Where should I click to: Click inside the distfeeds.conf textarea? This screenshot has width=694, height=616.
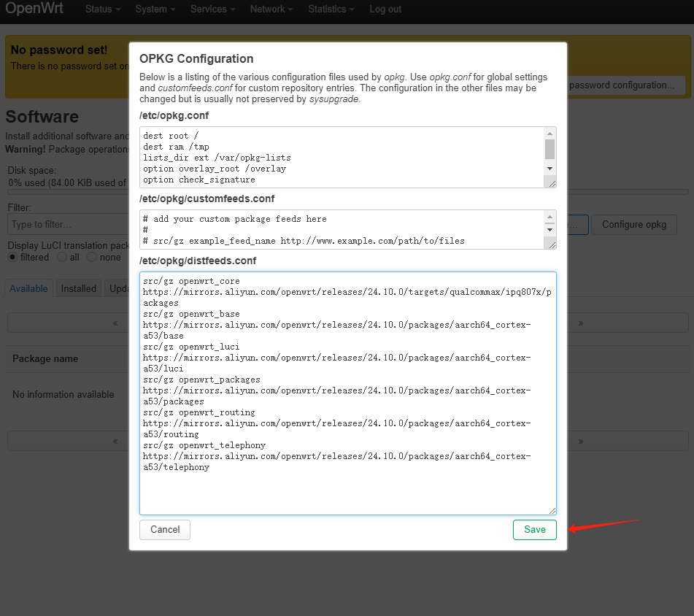coord(348,393)
